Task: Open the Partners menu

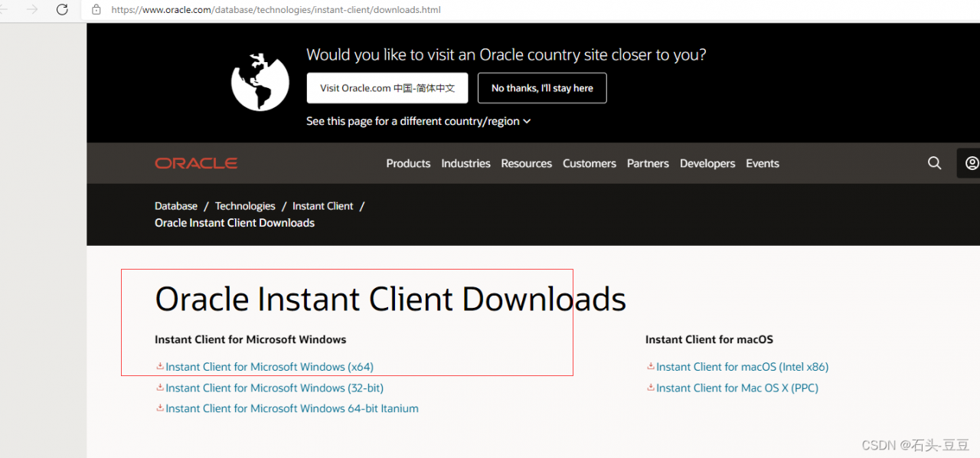Action: click(648, 163)
